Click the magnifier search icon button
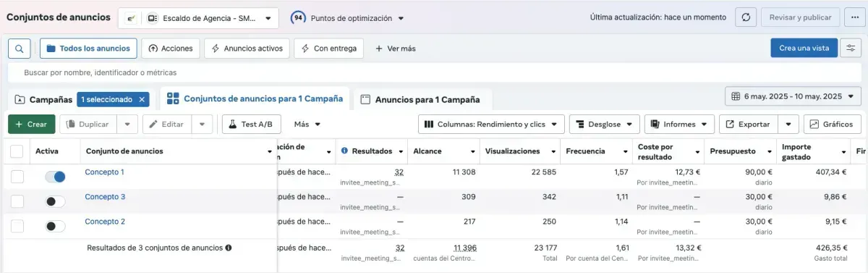This screenshot has width=868, height=273. pyautogui.click(x=19, y=49)
